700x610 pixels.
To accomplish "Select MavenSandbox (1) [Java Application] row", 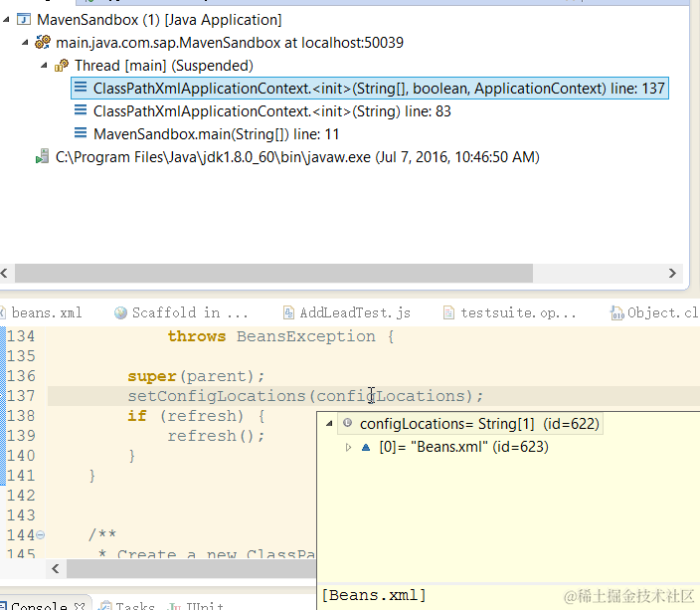I will [x=159, y=20].
